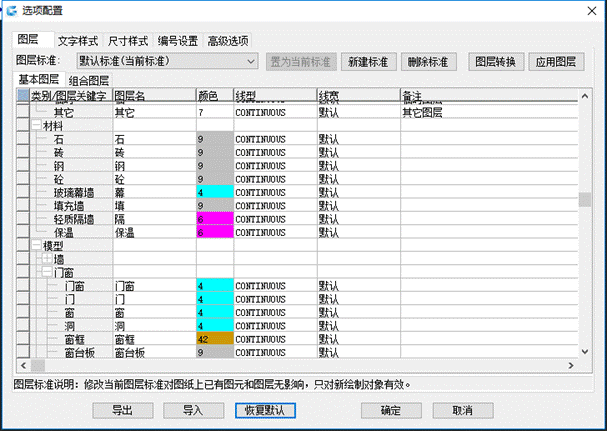Switch to the 尺寸样式 tab
The image size is (607, 431).
pyautogui.click(x=128, y=42)
